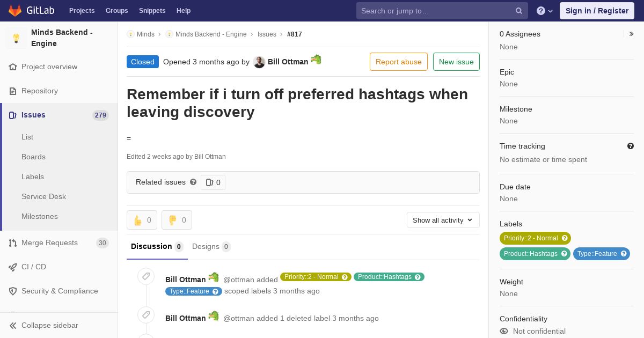Switch to the Discussion tab

coord(157,247)
